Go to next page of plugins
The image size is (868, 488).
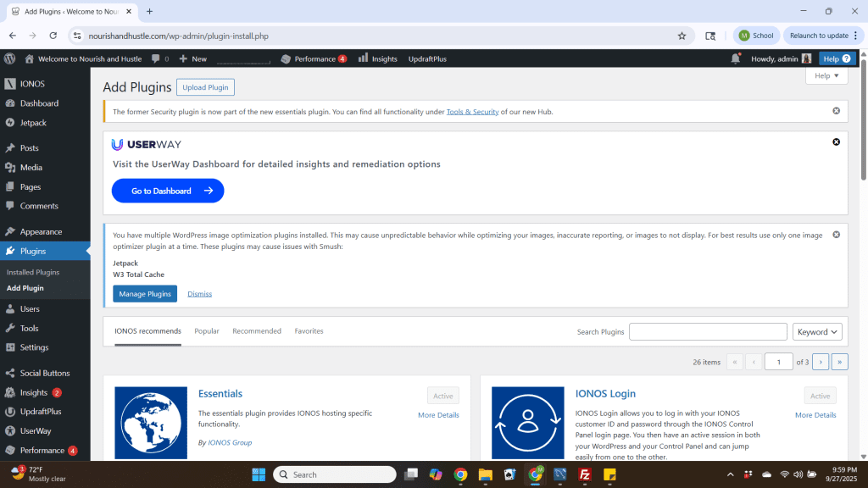pos(820,362)
